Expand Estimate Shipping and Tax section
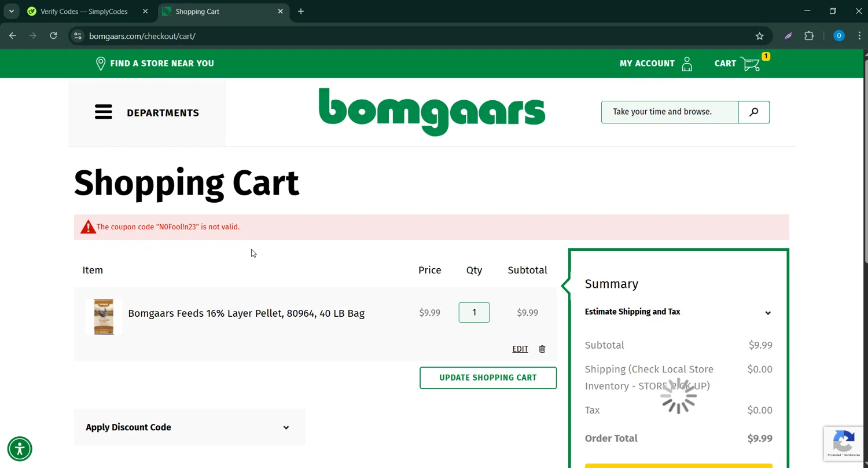 (x=678, y=312)
